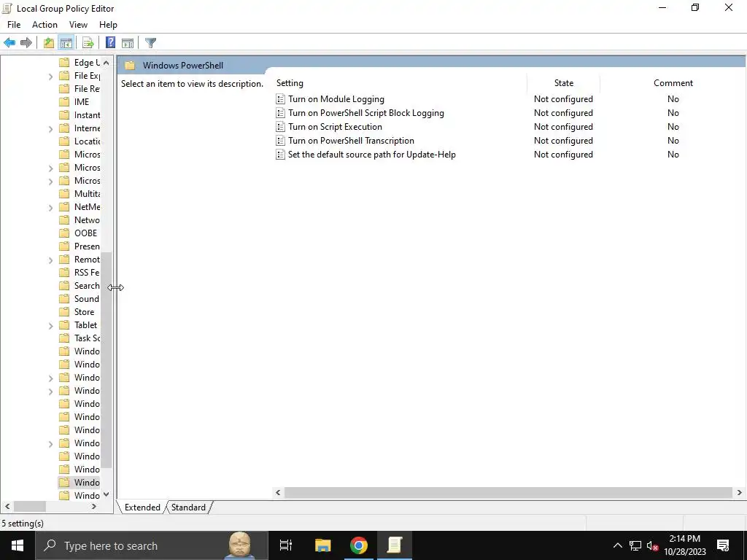Image resolution: width=747 pixels, height=560 pixels.
Task: Select the Task Sc... tree item
Action: (x=80, y=338)
